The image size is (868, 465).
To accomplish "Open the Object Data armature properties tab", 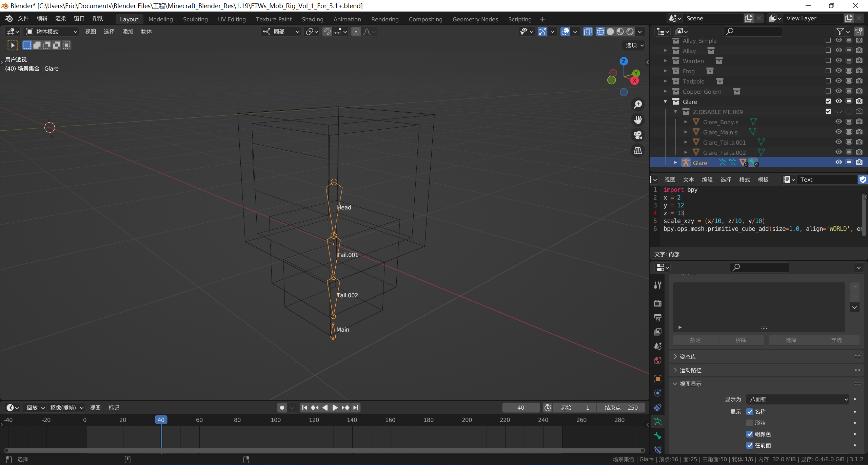I will [x=658, y=422].
